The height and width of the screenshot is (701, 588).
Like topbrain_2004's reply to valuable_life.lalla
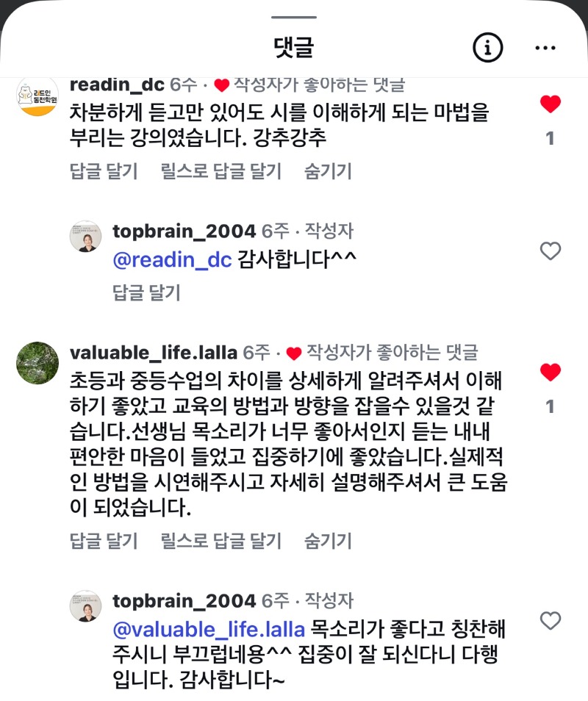(550, 621)
